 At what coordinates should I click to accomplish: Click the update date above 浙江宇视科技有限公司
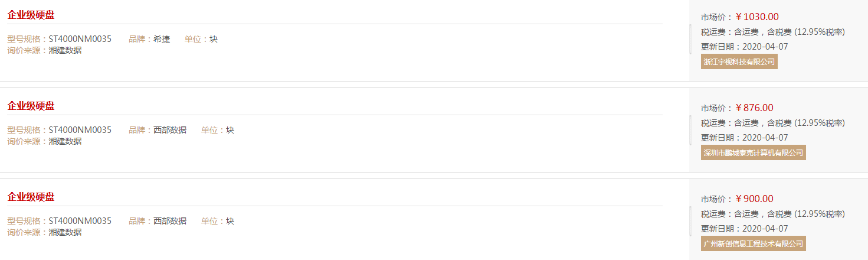745,47
